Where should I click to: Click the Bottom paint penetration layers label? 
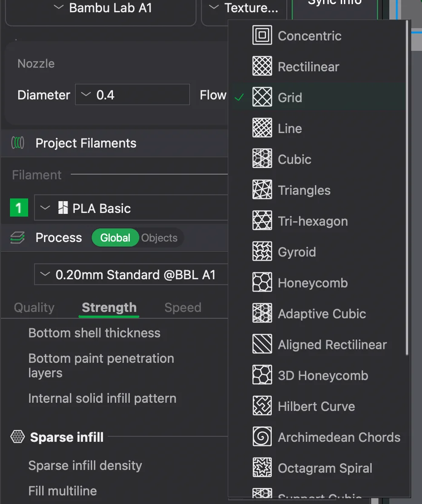click(101, 366)
